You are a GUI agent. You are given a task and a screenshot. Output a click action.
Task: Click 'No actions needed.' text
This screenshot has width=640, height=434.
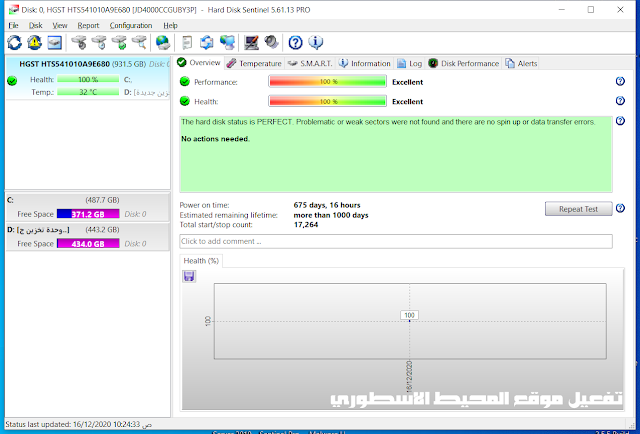click(215, 139)
